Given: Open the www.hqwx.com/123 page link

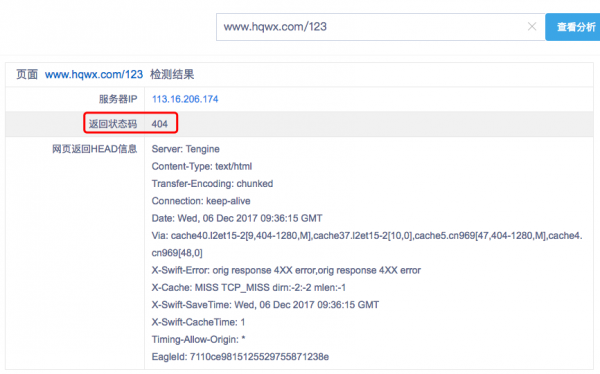Looking at the screenshot, I should (94, 74).
